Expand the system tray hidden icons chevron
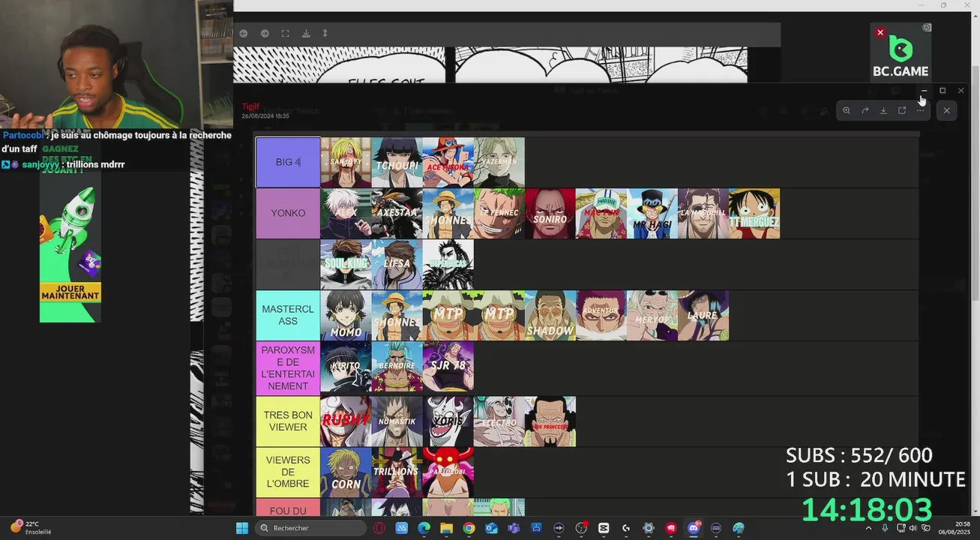980x540 pixels. 869,528
